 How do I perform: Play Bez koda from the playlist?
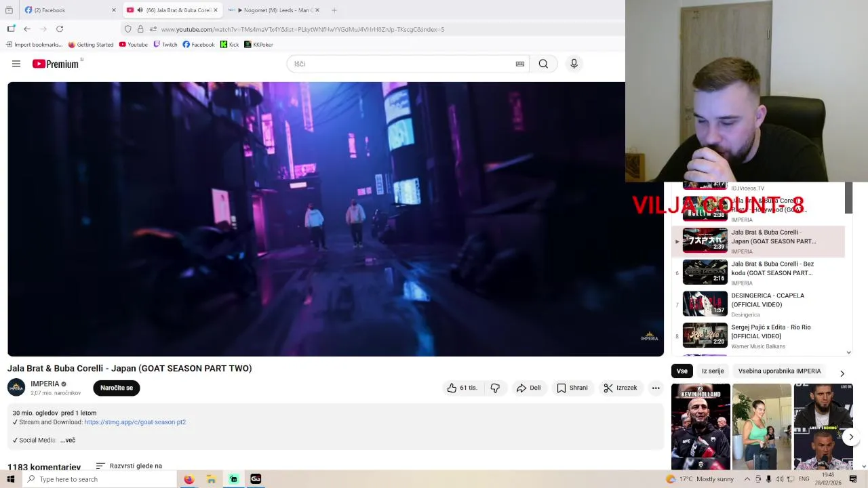[758, 273]
